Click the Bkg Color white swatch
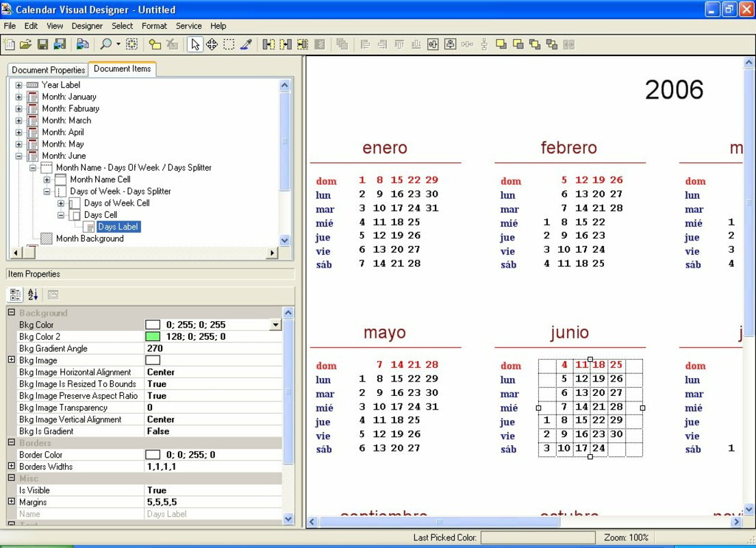The height and width of the screenshot is (548, 756). pyautogui.click(x=153, y=325)
